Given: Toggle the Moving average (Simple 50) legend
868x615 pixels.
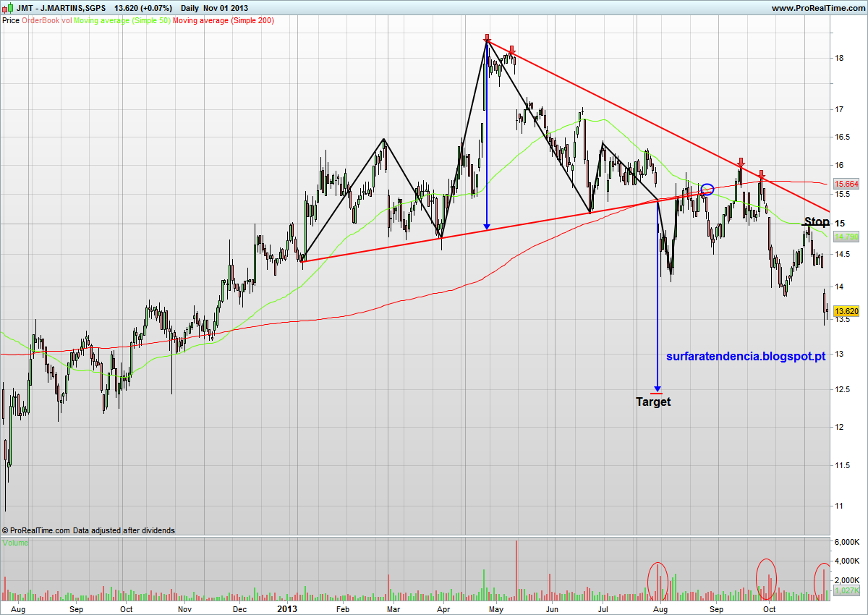Looking at the screenshot, I should pos(122,20).
